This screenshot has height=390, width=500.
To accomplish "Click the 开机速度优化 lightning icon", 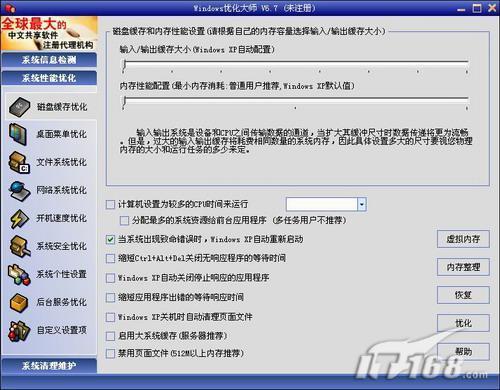I will pos(19,218).
